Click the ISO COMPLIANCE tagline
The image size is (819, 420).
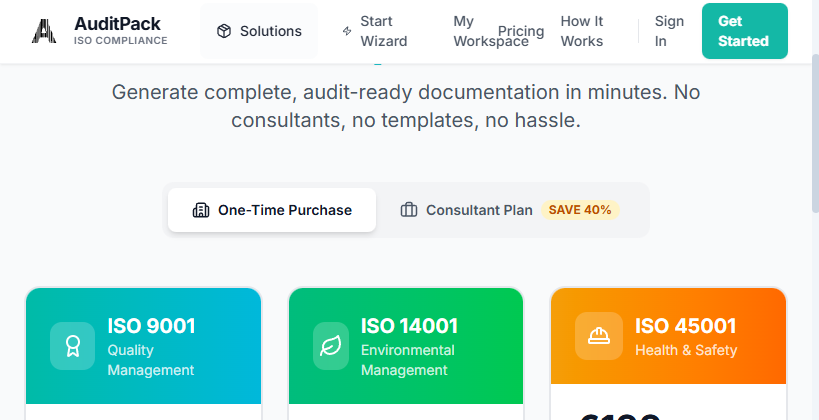coord(121,41)
